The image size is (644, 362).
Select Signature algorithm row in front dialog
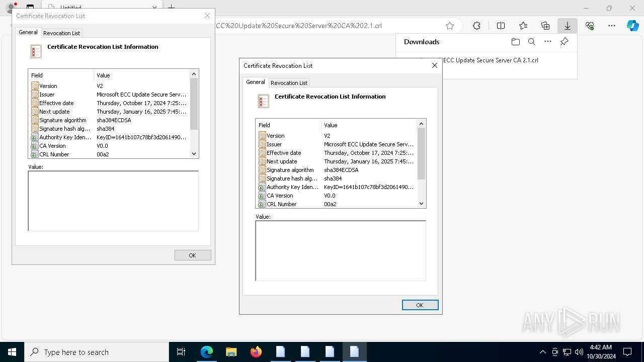pos(337,170)
